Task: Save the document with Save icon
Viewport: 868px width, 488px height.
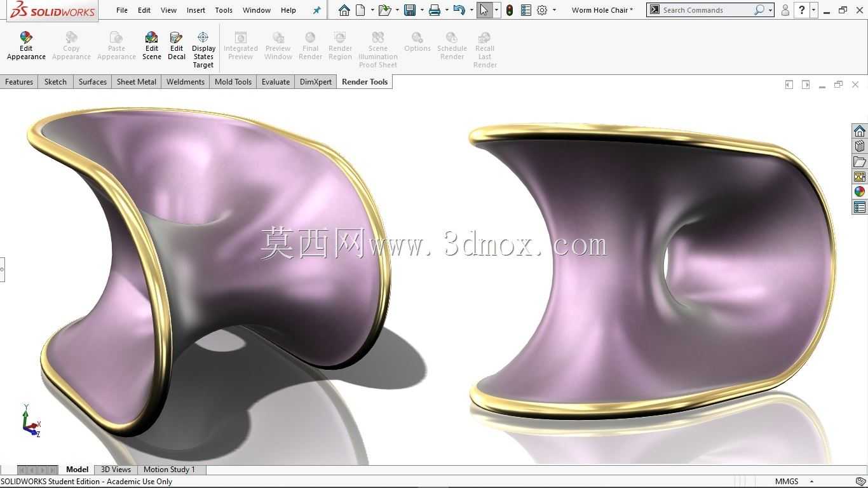Action: tap(410, 10)
